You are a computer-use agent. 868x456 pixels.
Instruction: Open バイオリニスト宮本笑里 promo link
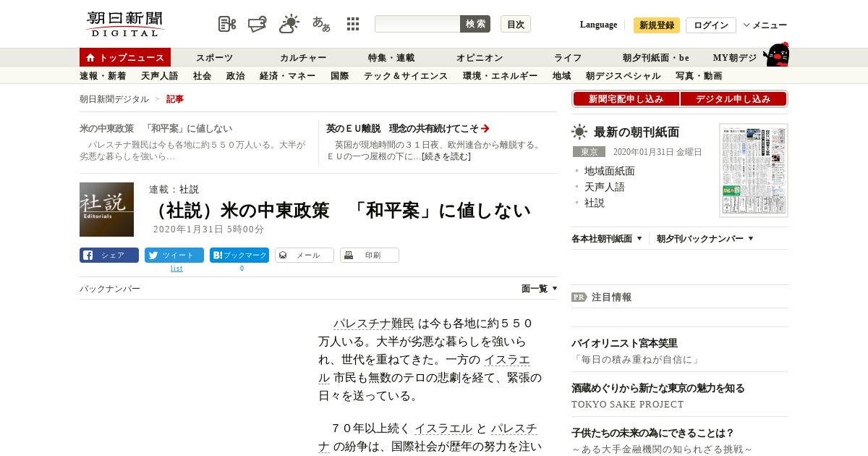[x=624, y=343]
